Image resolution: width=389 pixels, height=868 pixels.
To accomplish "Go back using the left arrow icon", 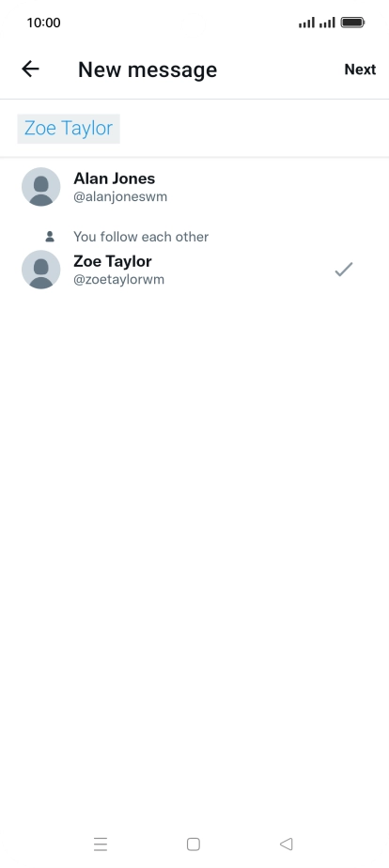I will pyautogui.click(x=30, y=69).
